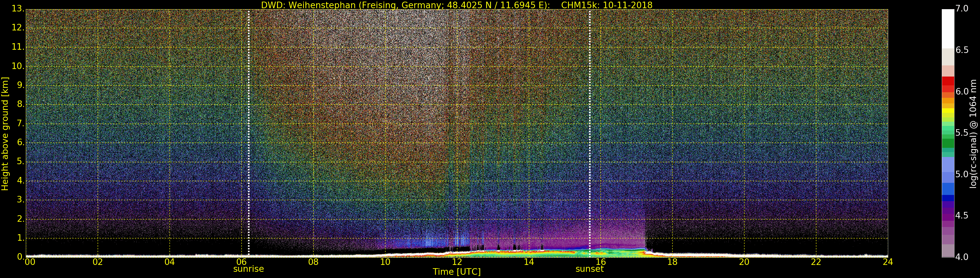Image resolution: width=980 pixels, height=278 pixels.
Task: Pick the dark green segment of the colorbar
Action: point(948,143)
